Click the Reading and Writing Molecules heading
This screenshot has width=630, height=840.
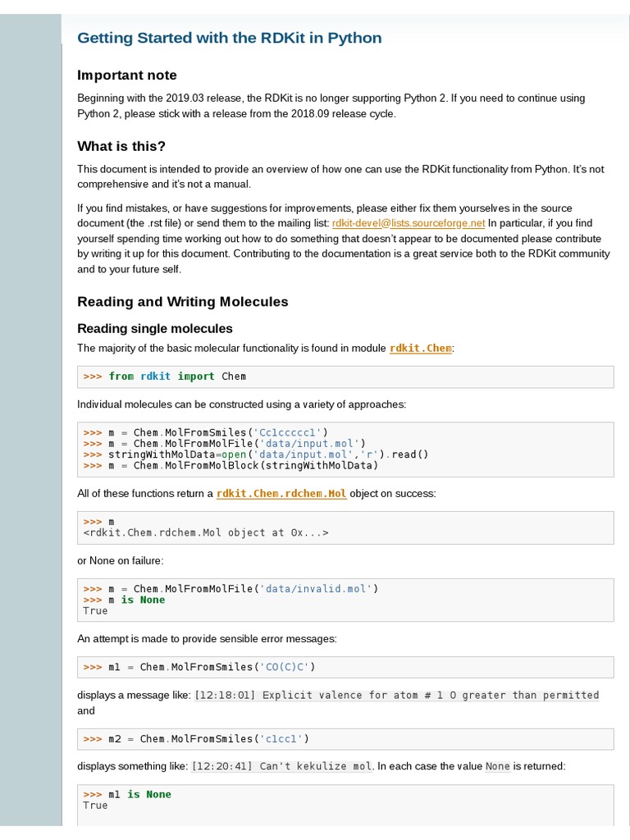coord(183,302)
